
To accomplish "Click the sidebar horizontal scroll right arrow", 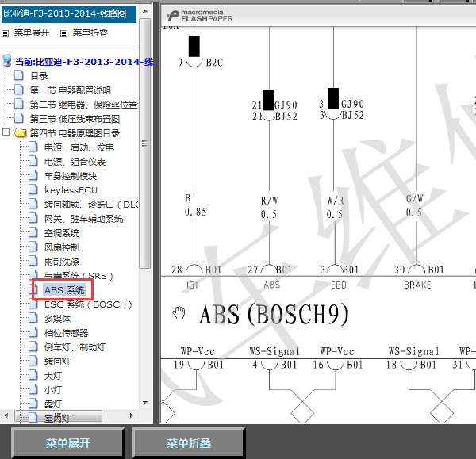I will tap(131, 415).
